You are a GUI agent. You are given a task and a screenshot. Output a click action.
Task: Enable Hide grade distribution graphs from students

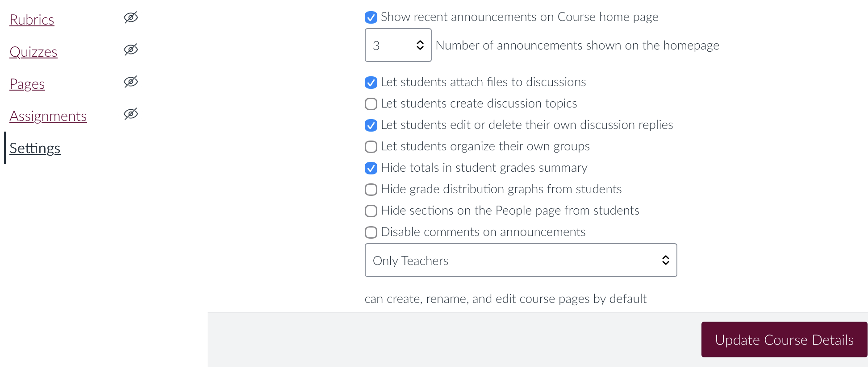tap(371, 189)
